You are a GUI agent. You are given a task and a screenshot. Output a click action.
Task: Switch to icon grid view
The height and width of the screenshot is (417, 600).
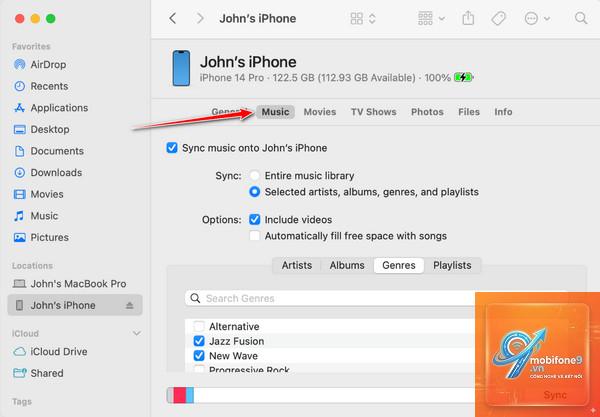click(356, 18)
